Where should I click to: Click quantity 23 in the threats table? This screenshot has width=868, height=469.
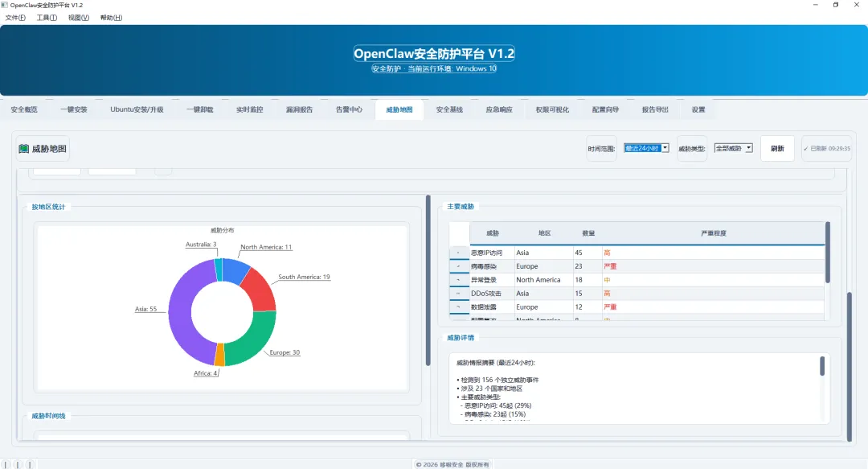(588, 266)
